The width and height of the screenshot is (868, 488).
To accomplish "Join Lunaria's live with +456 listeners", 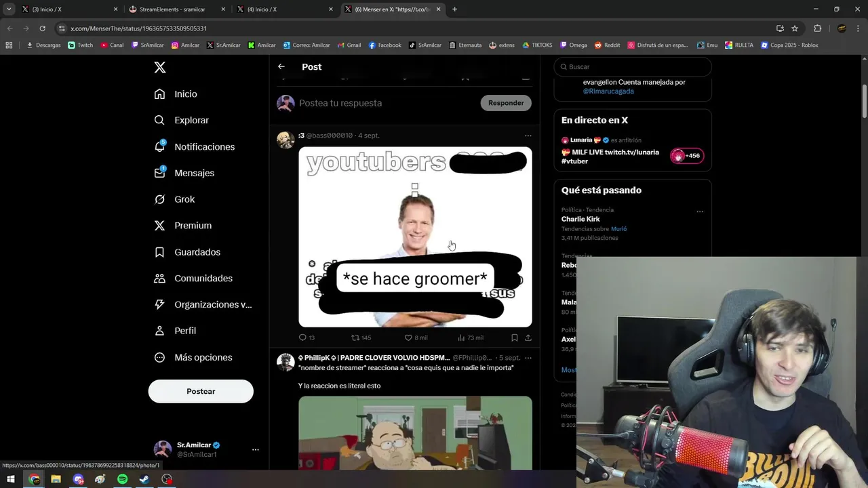I will 687,156.
